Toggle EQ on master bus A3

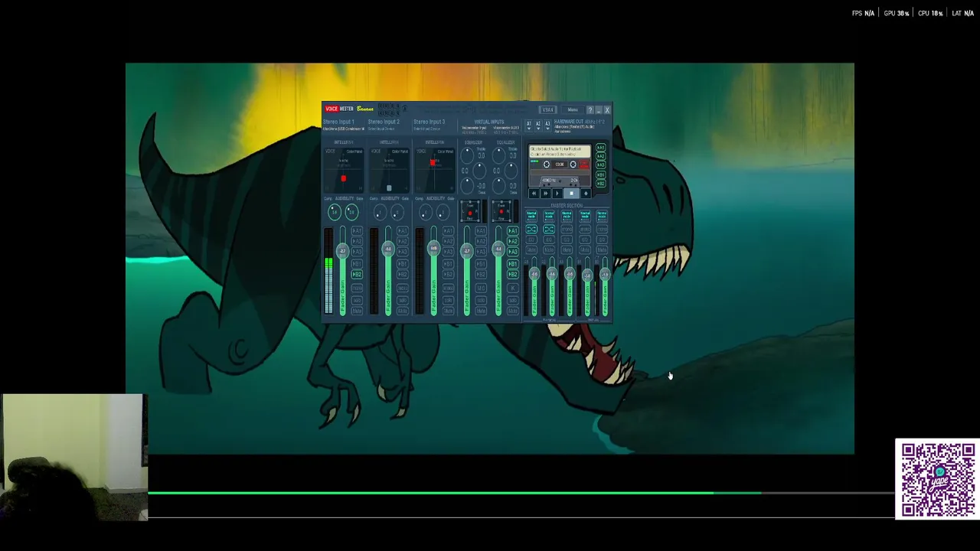coord(567,240)
